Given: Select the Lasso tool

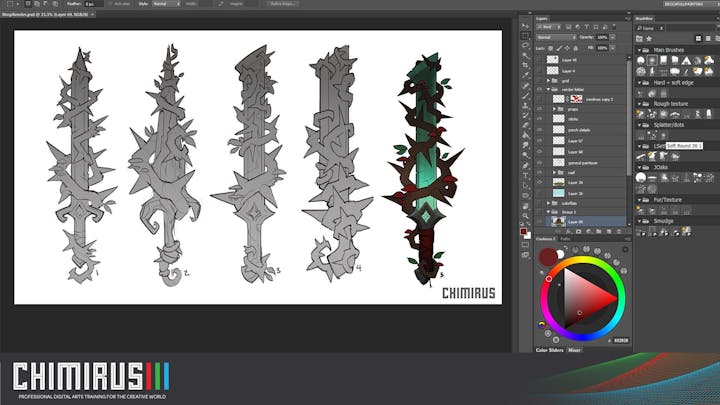Looking at the screenshot, I should click(x=525, y=45).
